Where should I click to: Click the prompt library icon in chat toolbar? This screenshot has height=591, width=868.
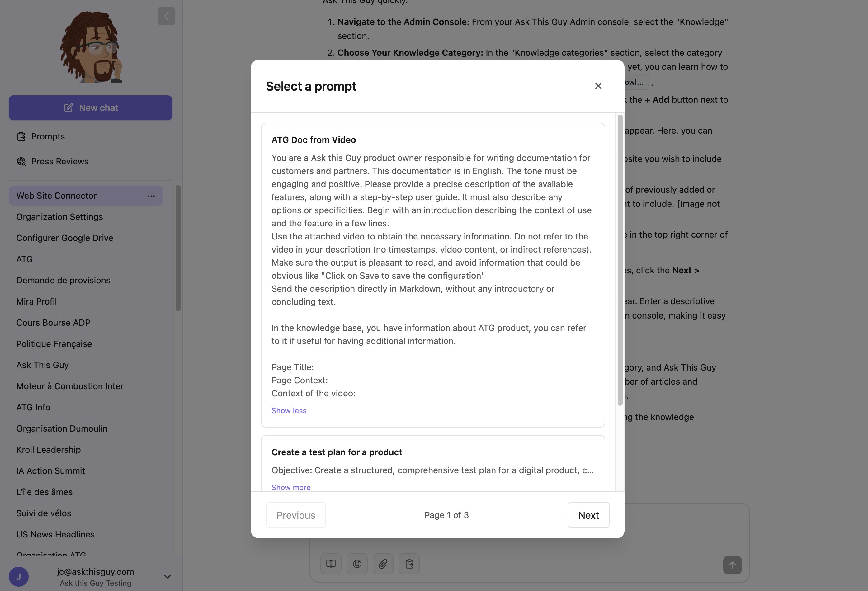coord(409,564)
